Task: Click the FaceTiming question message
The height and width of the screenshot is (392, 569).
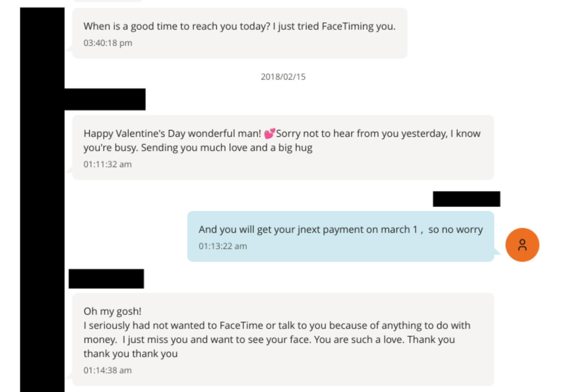Action: (239, 26)
